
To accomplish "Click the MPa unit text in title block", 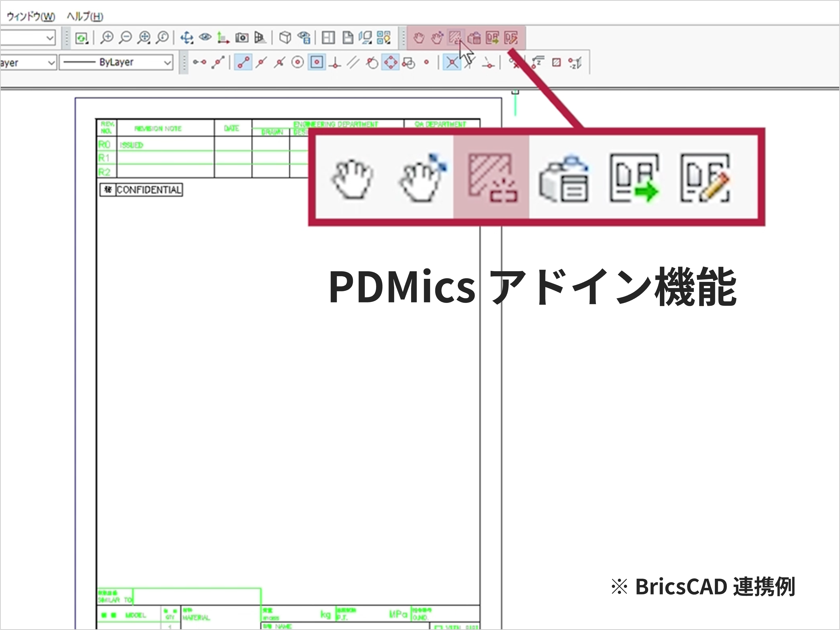I will coord(398,614).
